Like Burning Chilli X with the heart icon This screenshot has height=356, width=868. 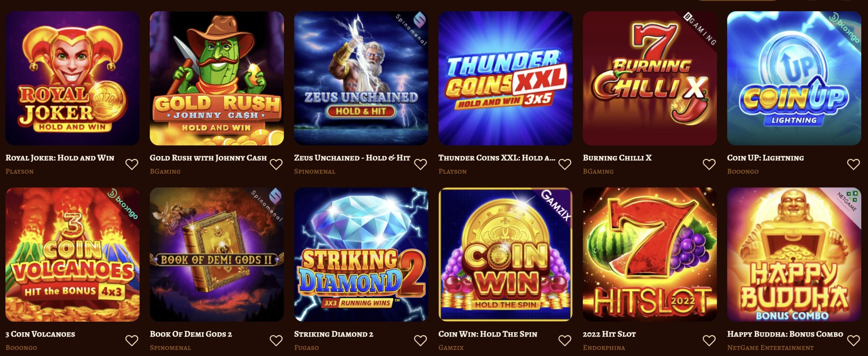coord(709,164)
